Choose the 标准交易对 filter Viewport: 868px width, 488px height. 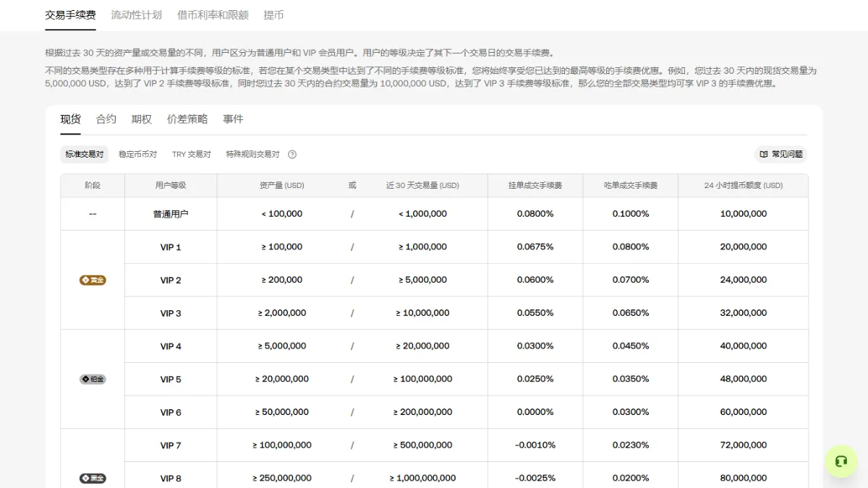coord(85,154)
